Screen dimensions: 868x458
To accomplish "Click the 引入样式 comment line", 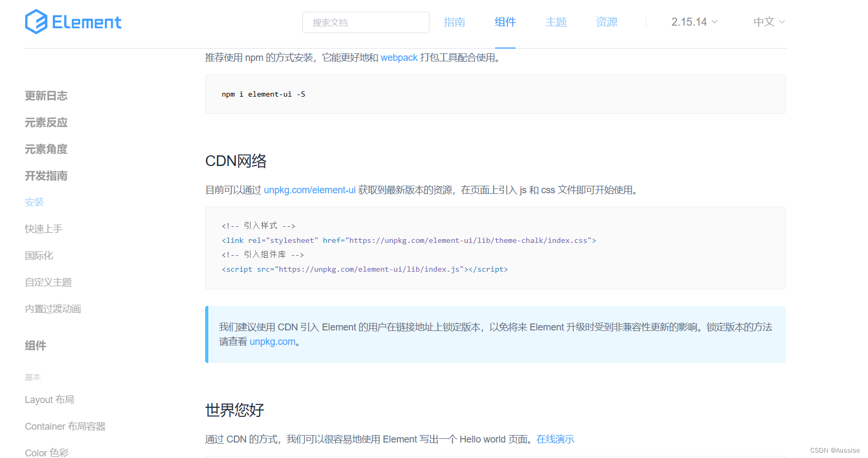I will point(259,226).
